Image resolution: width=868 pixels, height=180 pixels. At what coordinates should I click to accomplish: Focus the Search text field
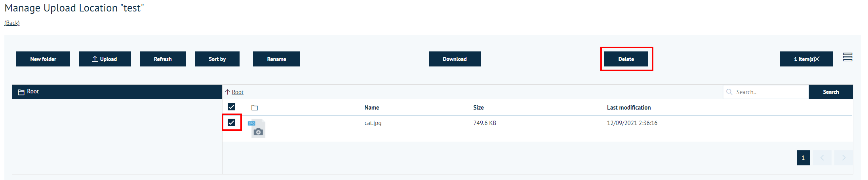click(x=768, y=92)
